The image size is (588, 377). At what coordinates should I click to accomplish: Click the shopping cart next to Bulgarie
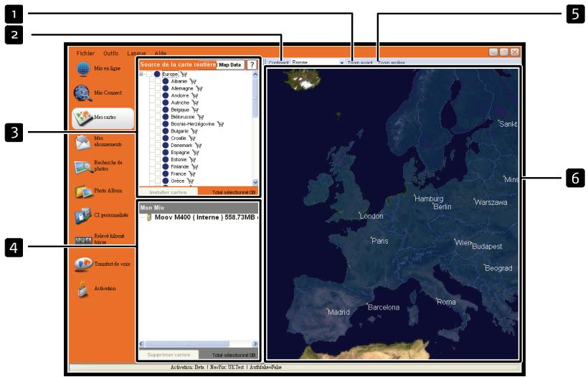pyautogui.click(x=194, y=131)
